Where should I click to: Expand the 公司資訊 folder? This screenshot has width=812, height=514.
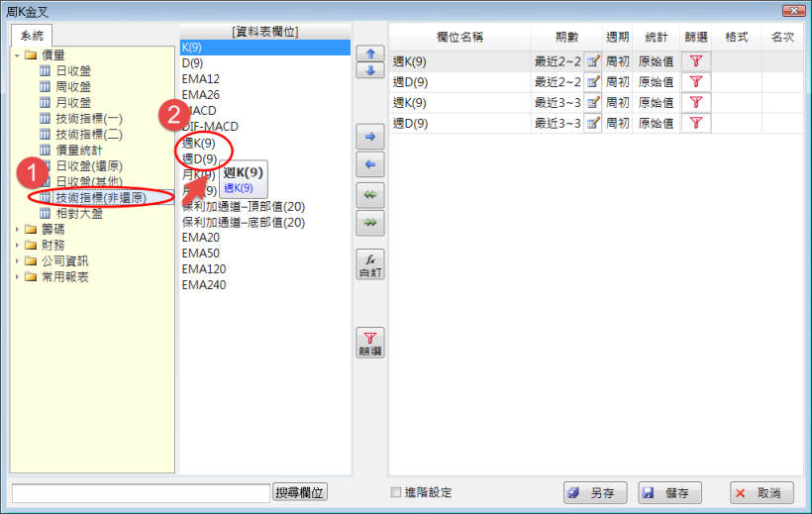[18, 261]
